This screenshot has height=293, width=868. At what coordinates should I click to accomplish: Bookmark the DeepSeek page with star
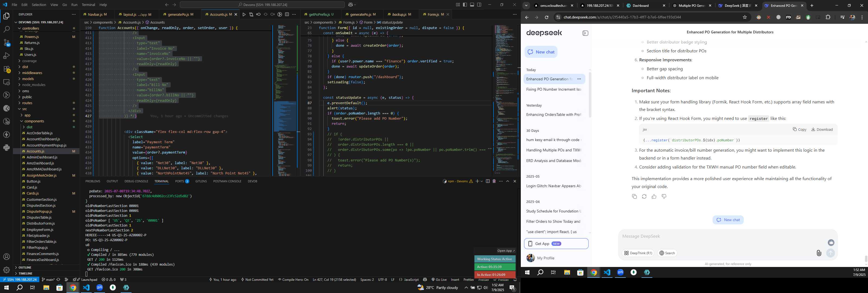click(x=745, y=17)
